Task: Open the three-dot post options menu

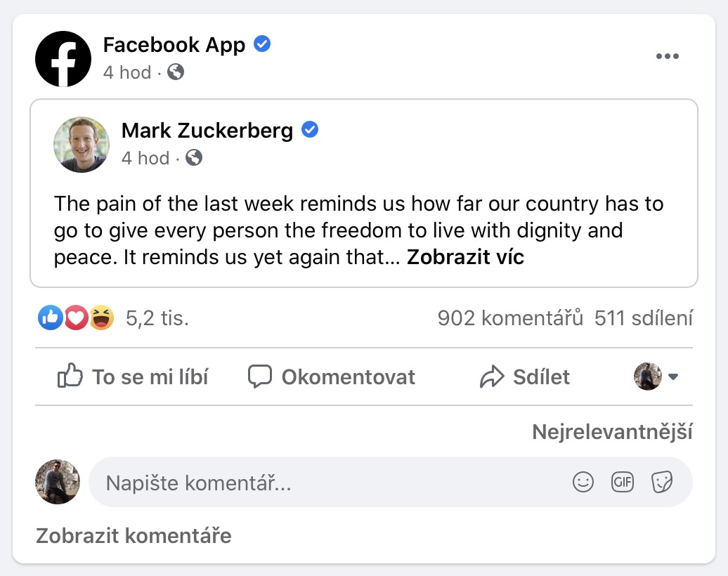Action: [667, 57]
